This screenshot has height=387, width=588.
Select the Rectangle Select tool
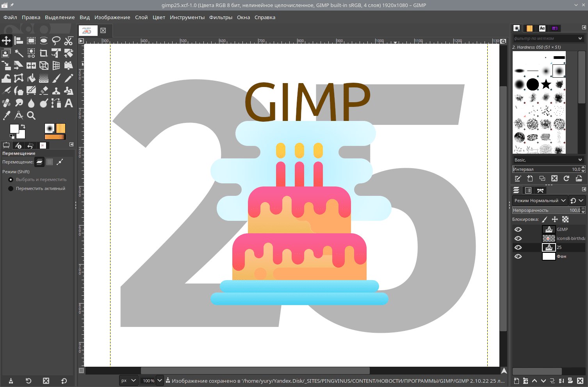click(31, 40)
